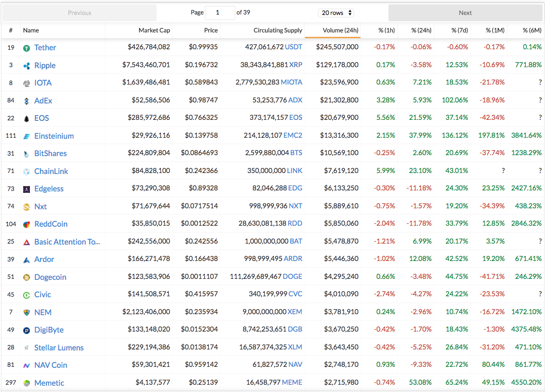The image size is (545, 392).
Task: Click the Previous page button
Action: pos(79,13)
